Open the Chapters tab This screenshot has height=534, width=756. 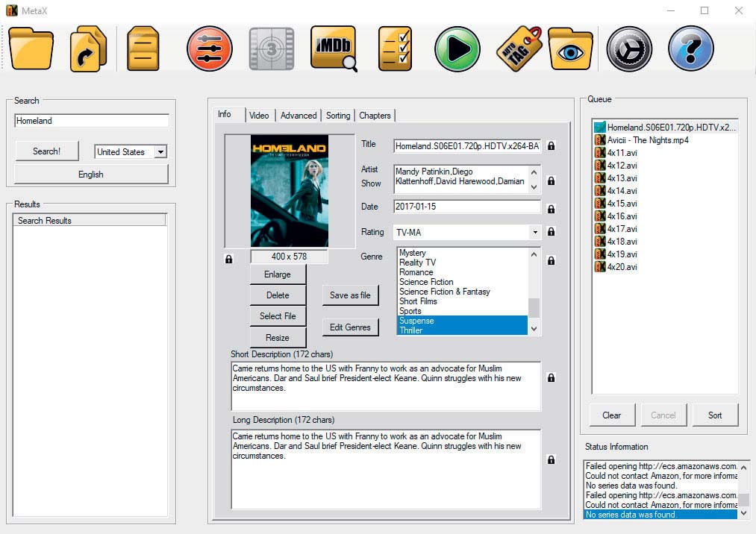coord(375,116)
